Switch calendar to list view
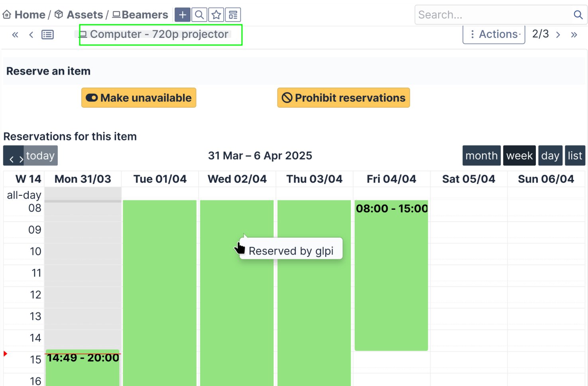The width and height of the screenshot is (588, 386). click(x=575, y=156)
